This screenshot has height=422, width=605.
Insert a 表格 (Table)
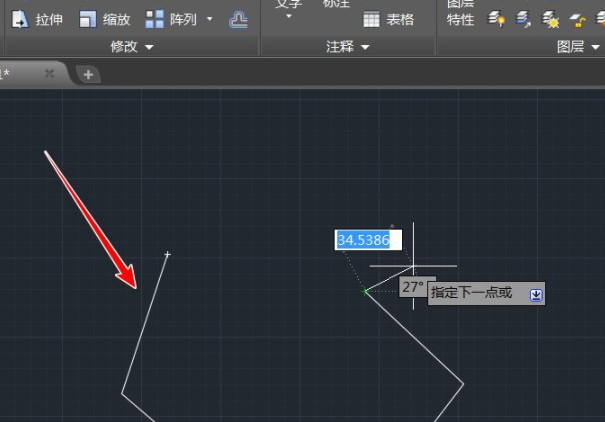[389, 19]
